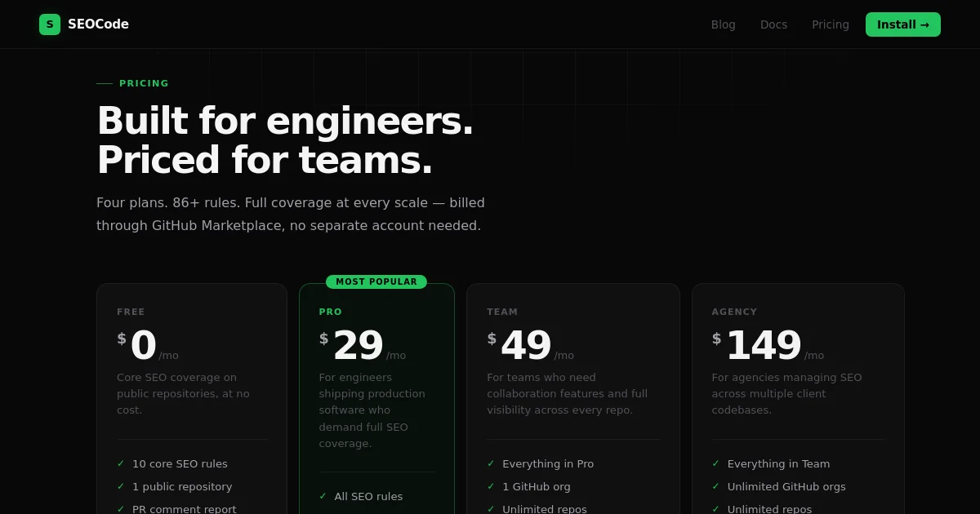Click Free plan description about public repositories
This screenshot has width=980, height=514.
click(184, 393)
